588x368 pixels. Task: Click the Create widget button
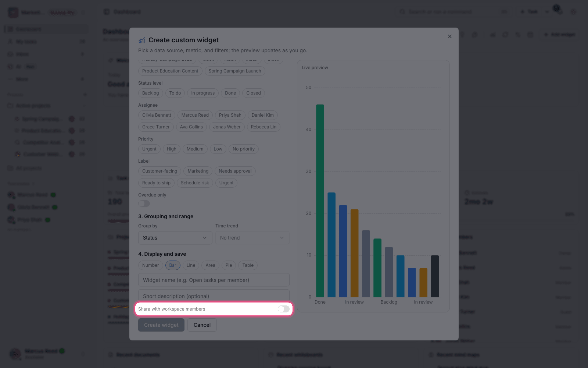(161, 325)
